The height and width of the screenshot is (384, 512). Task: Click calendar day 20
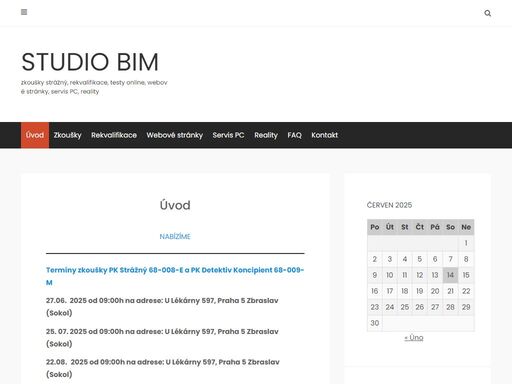coord(435,291)
